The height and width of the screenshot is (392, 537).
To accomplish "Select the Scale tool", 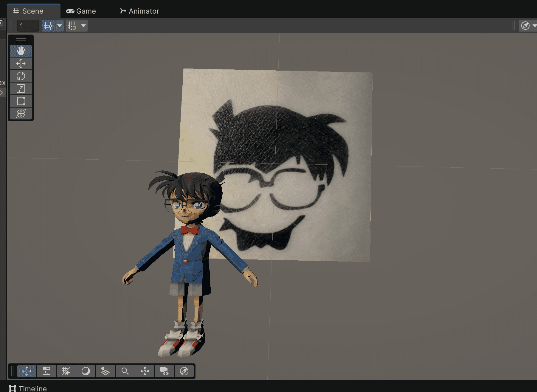I will pos(21,88).
